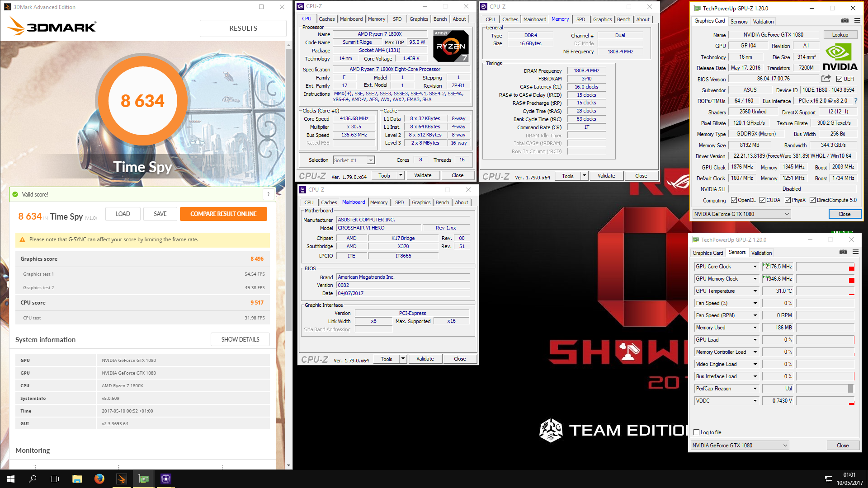Click the BIOS export share icon in GPU-Z

pyautogui.click(x=826, y=78)
